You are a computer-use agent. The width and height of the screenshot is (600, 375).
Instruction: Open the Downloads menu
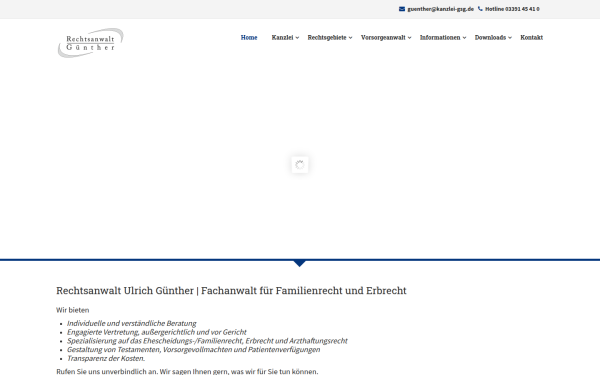tap(490, 38)
